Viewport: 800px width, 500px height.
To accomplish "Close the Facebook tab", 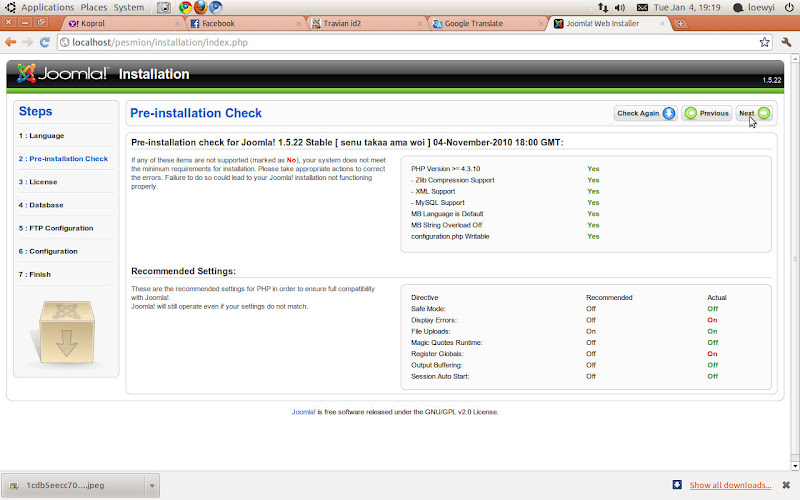I will click(x=298, y=23).
